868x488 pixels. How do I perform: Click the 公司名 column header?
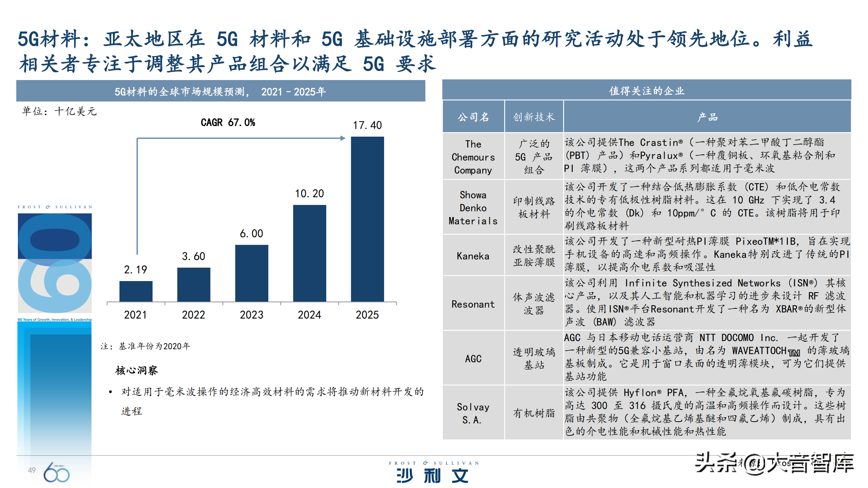click(x=474, y=117)
